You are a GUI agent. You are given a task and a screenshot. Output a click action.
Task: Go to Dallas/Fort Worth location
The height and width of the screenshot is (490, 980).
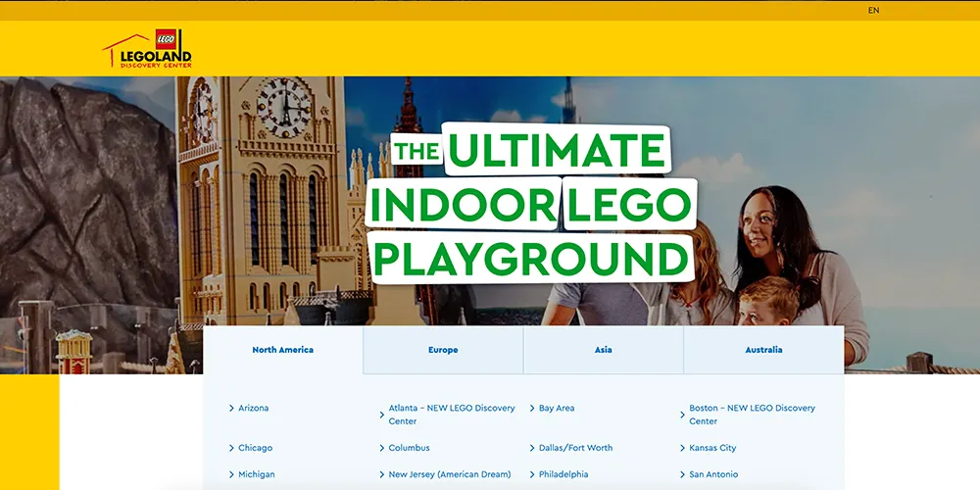pyautogui.click(x=575, y=448)
